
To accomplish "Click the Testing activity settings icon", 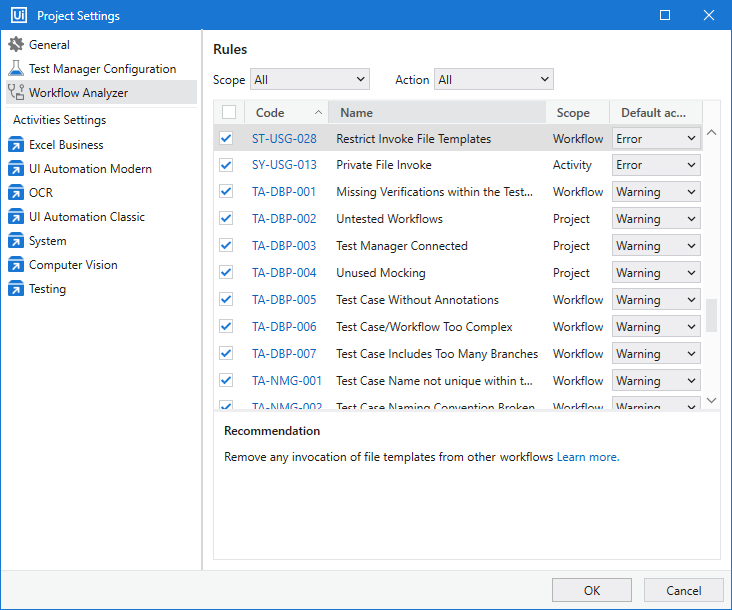I will 16,289.
